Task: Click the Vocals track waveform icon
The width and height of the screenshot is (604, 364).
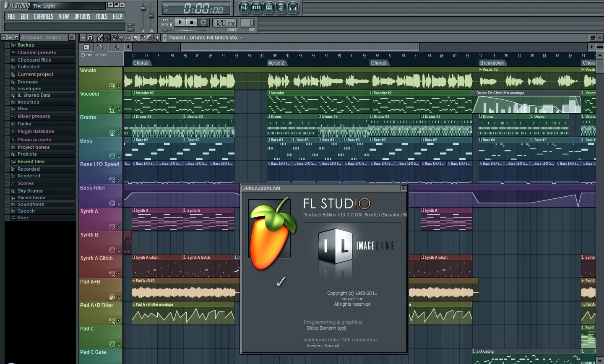Action: coord(112,86)
